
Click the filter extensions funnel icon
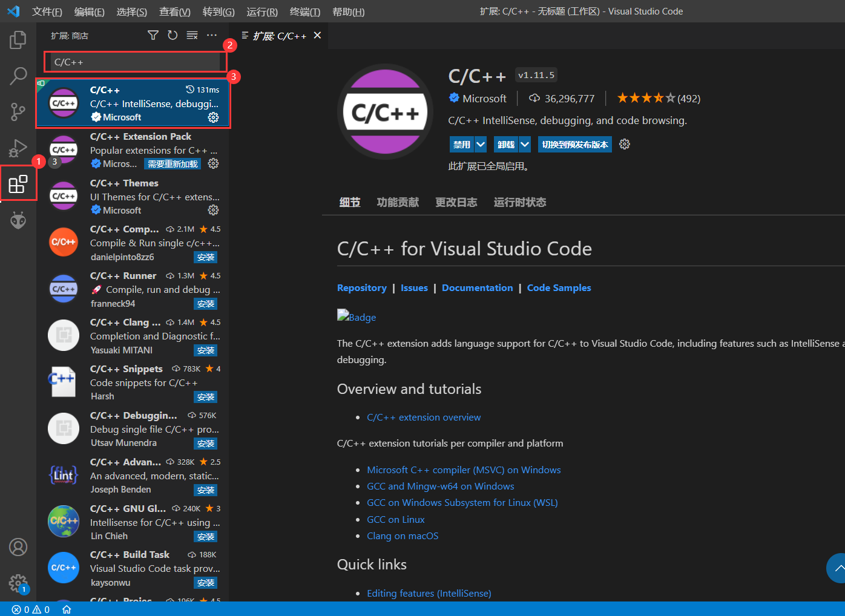153,36
